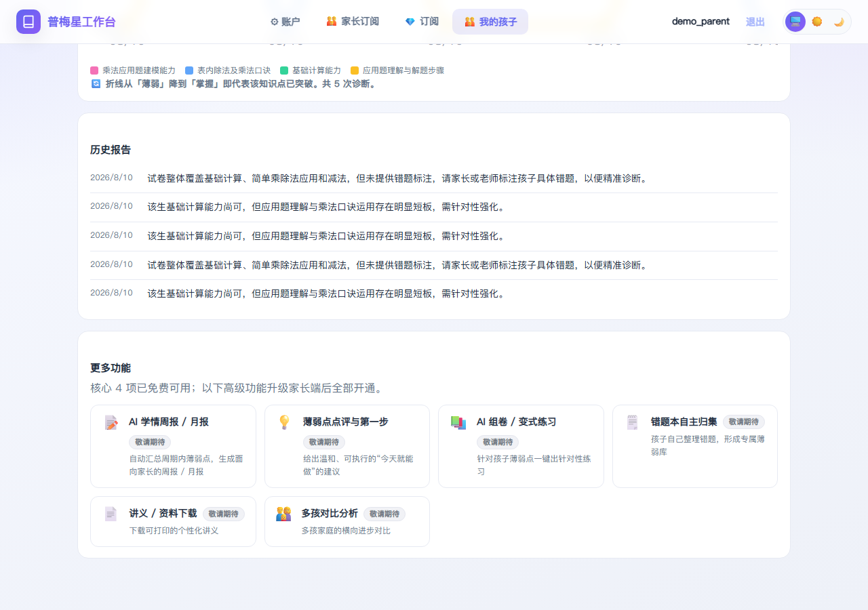Toggle the yellow 应用题理解与解题步骤 legend swatch
This screenshot has height=610, width=868.
(355, 70)
